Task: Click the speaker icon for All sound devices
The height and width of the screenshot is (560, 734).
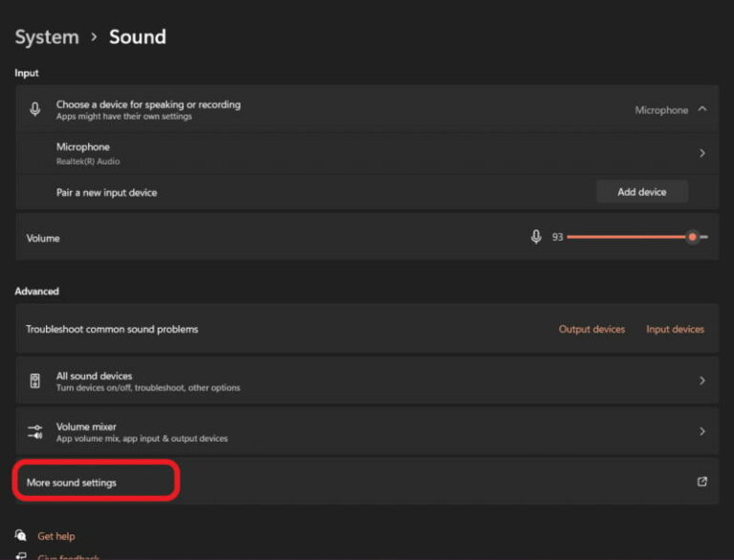Action: [35, 381]
